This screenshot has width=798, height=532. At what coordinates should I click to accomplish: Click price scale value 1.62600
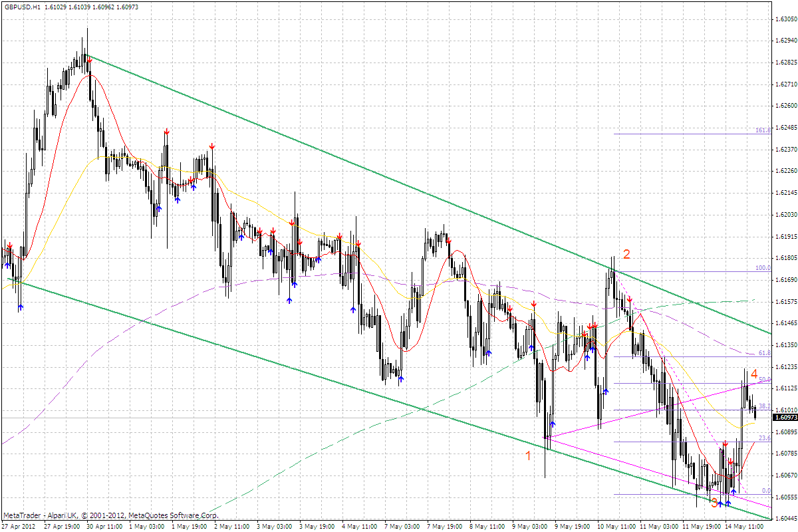(x=787, y=106)
